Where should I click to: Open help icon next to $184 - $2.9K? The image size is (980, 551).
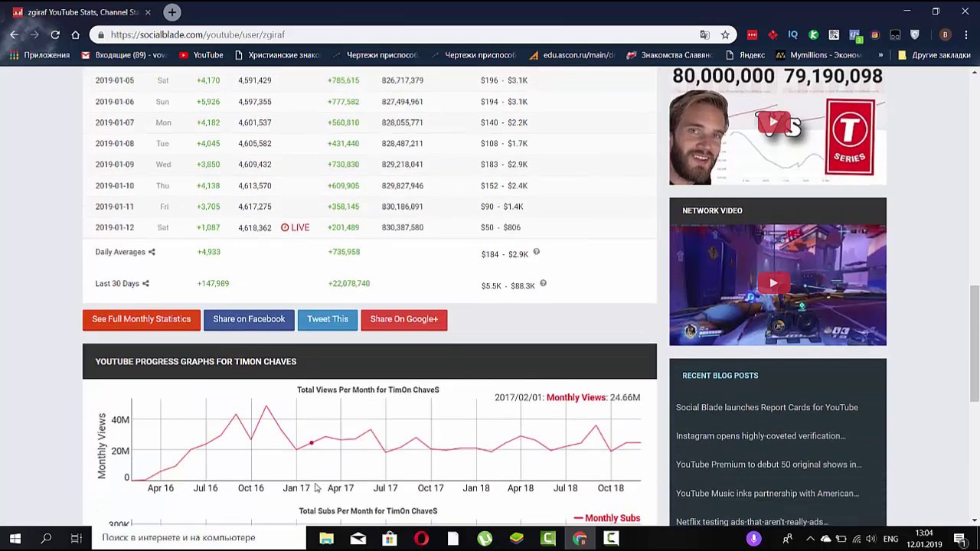536,252
